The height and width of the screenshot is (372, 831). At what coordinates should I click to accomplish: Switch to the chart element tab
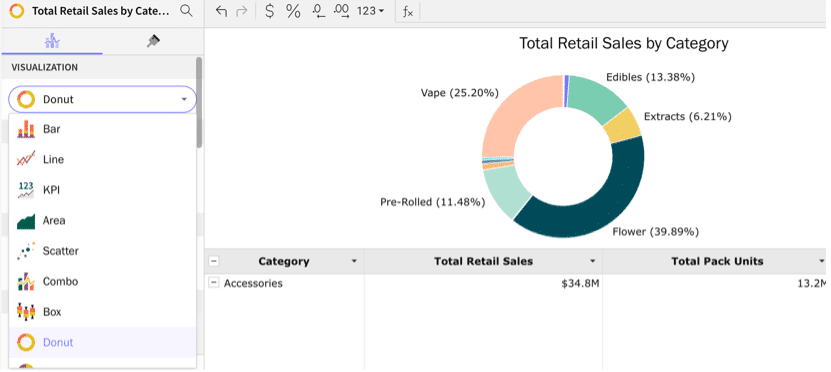[52, 41]
